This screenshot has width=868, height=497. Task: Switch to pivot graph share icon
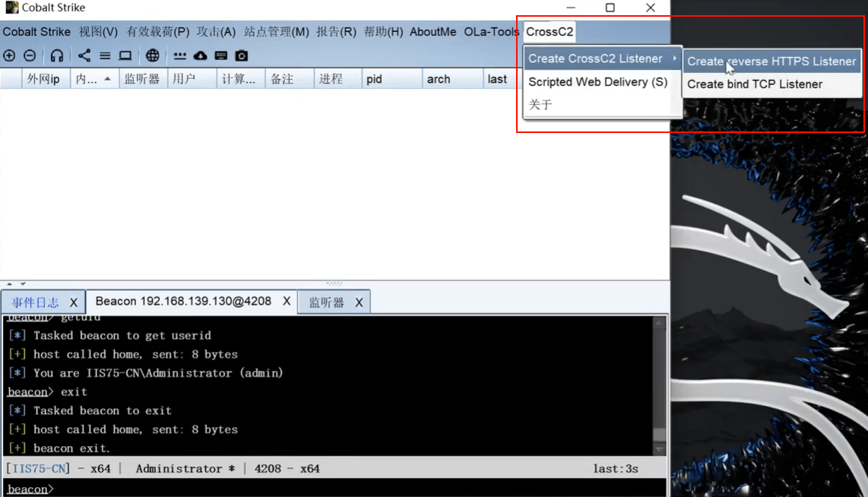tap(84, 56)
